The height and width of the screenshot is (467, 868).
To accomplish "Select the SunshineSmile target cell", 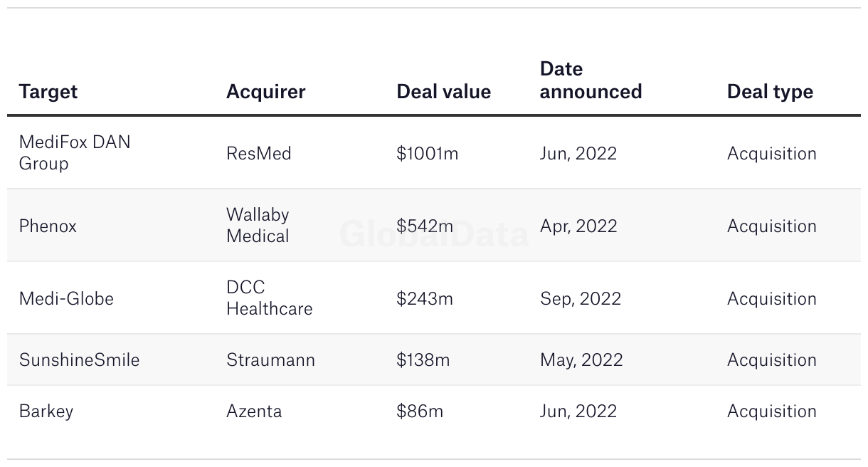I will 79,360.
